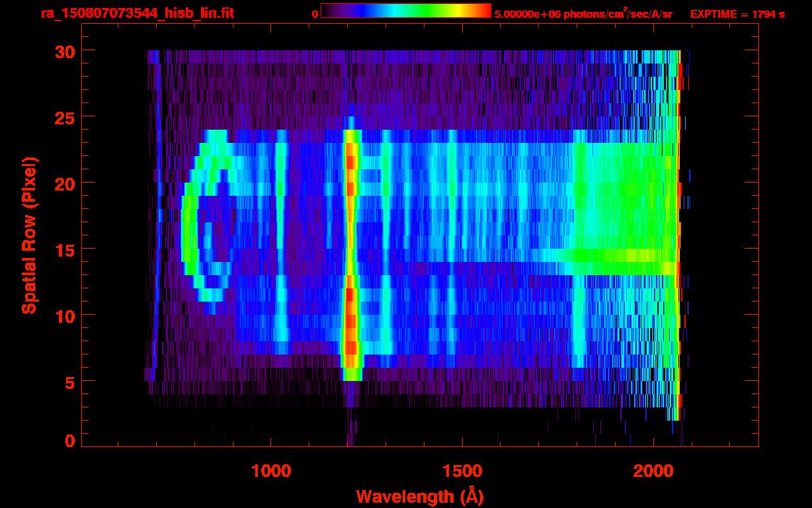Image resolution: width=812 pixels, height=508 pixels.
Task: Click the 2000 wavelength tick label
Action: 653,470
